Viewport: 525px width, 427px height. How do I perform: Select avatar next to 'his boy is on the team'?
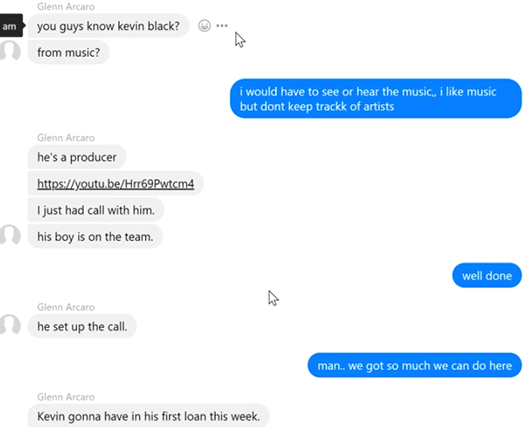click(x=10, y=234)
